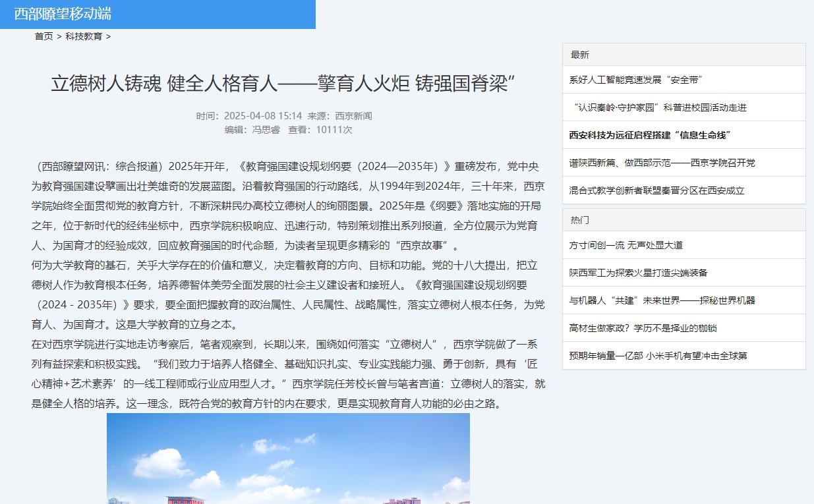Click paragraph starting （西部瞭望网讯：综合报道）
The width and height of the screenshot is (814, 504).
[x=288, y=206]
